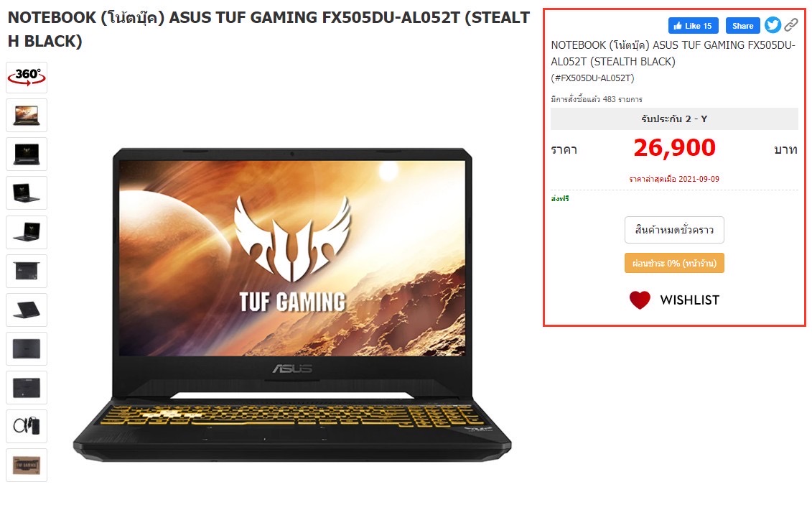Click the WISHLIST text link
Screen dimensions: 812x505
click(x=689, y=300)
